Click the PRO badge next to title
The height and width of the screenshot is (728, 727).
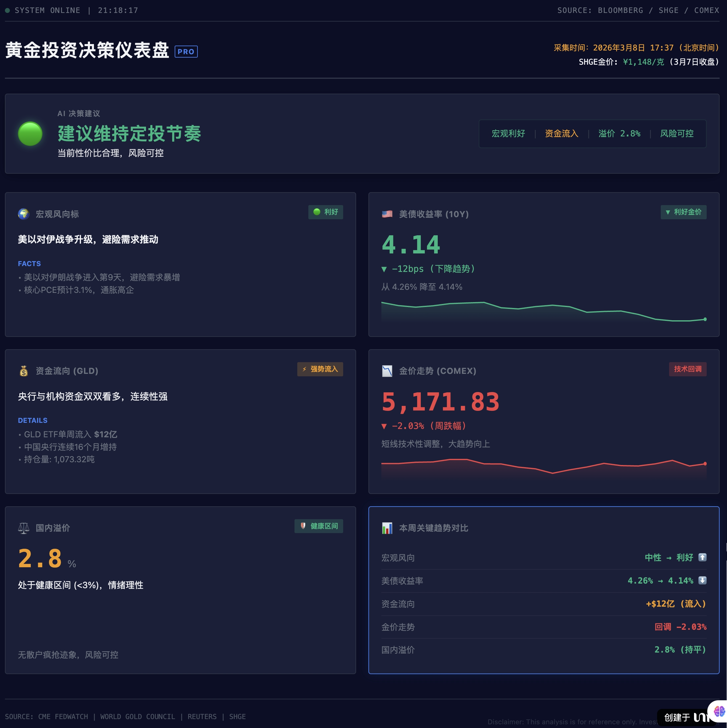[186, 52]
